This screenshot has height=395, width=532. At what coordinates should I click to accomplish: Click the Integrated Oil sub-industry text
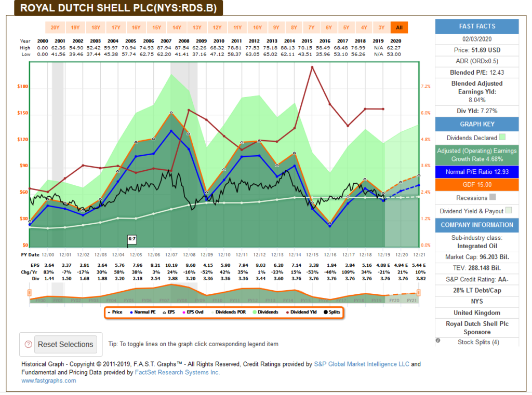pyautogui.click(x=477, y=246)
